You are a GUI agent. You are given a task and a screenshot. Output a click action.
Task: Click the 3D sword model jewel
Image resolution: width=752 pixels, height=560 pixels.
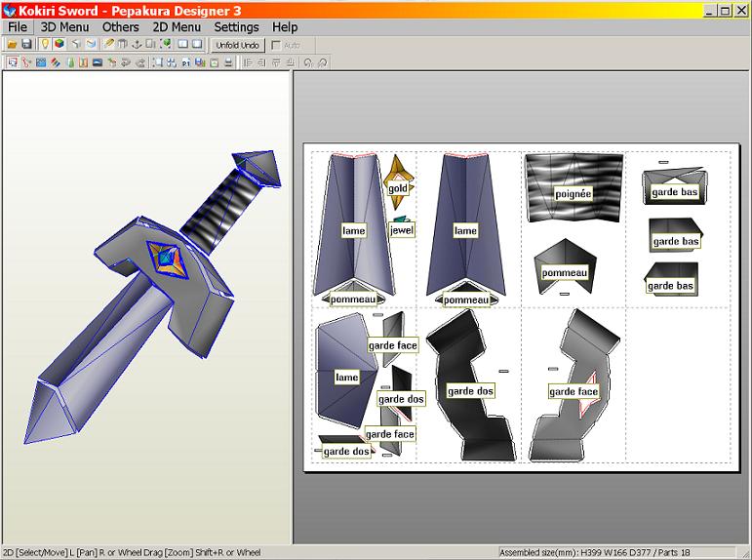point(168,260)
